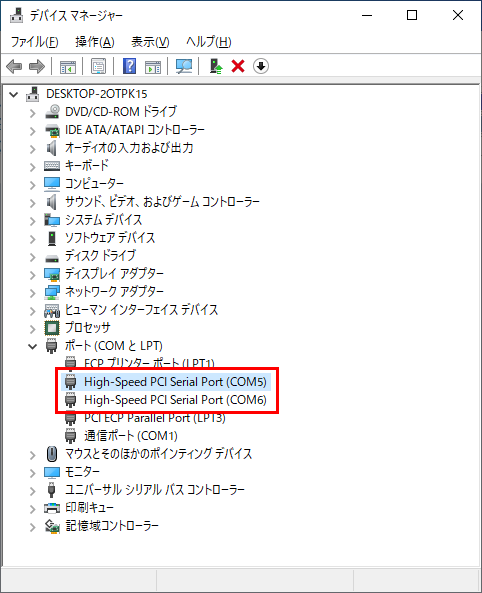
Task: Click the Disable device down-arrow icon
Action: point(261,67)
